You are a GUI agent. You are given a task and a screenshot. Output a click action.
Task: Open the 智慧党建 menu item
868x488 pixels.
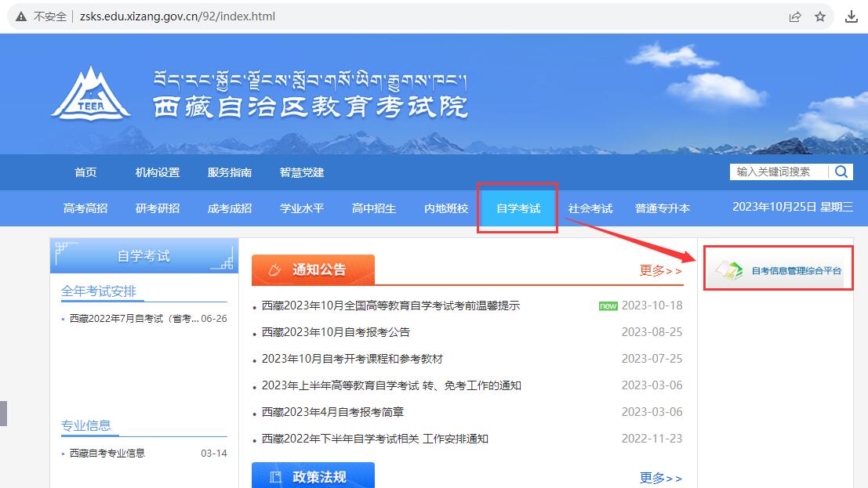301,172
